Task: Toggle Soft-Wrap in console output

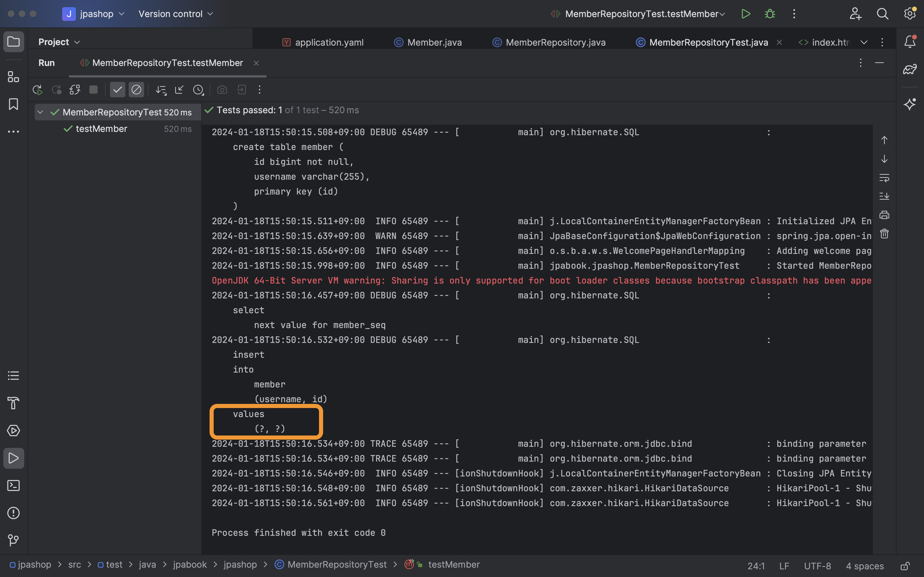Action: click(x=884, y=178)
